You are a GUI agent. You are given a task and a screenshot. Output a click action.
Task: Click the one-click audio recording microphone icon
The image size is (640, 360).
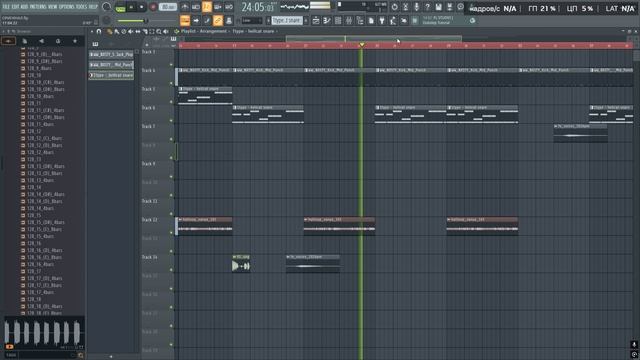[x=416, y=7]
